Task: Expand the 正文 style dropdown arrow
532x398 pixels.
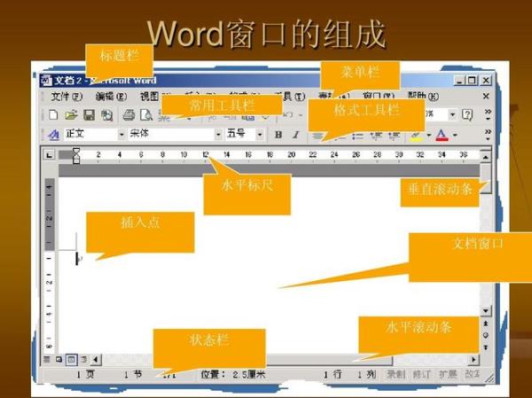Action: [121, 135]
